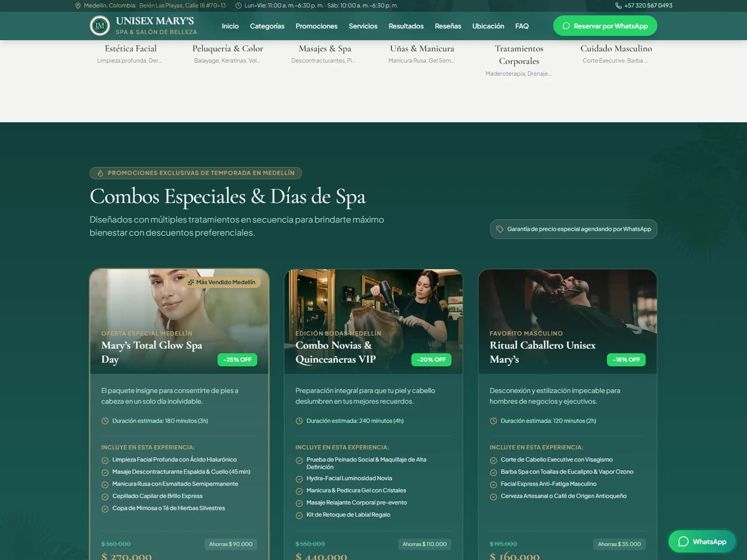Image resolution: width=747 pixels, height=560 pixels.
Task: Click the WhatsApp chat icon in Reservar button
Action: [566, 26]
